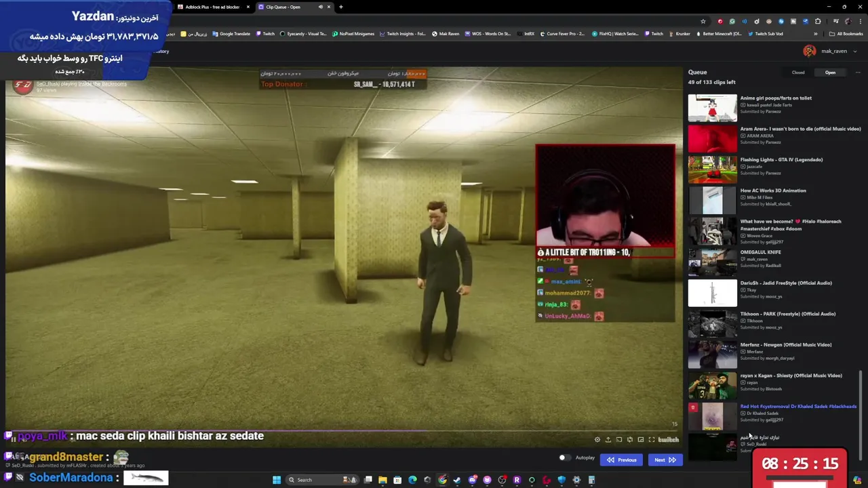Seek in the clip progress bar

pyautogui.click(x=342, y=430)
